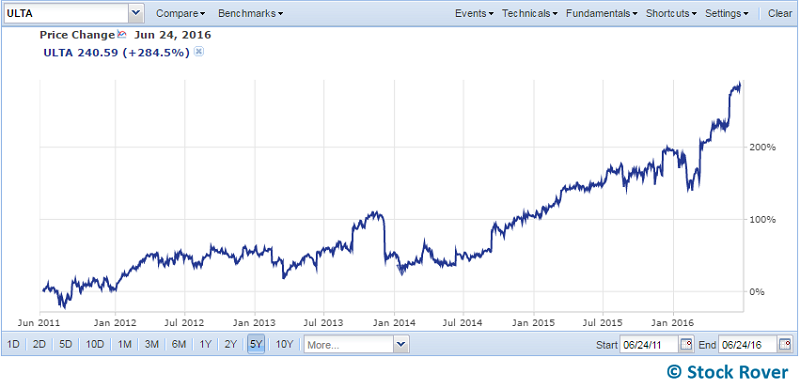The height and width of the screenshot is (389, 800).
Task: Select the 2Y time range
Action: (x=231, y=345)
